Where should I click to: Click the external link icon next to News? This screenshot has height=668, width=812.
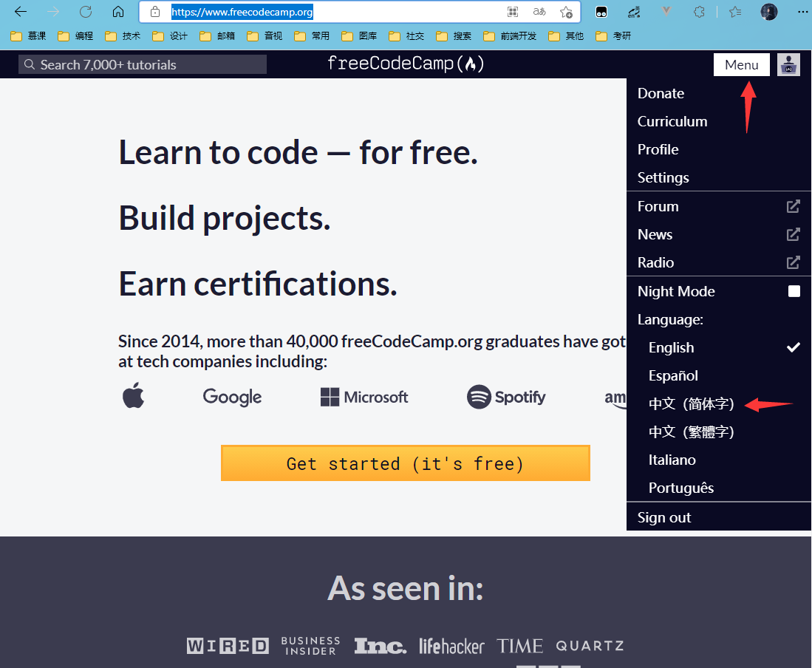[793, 234]
